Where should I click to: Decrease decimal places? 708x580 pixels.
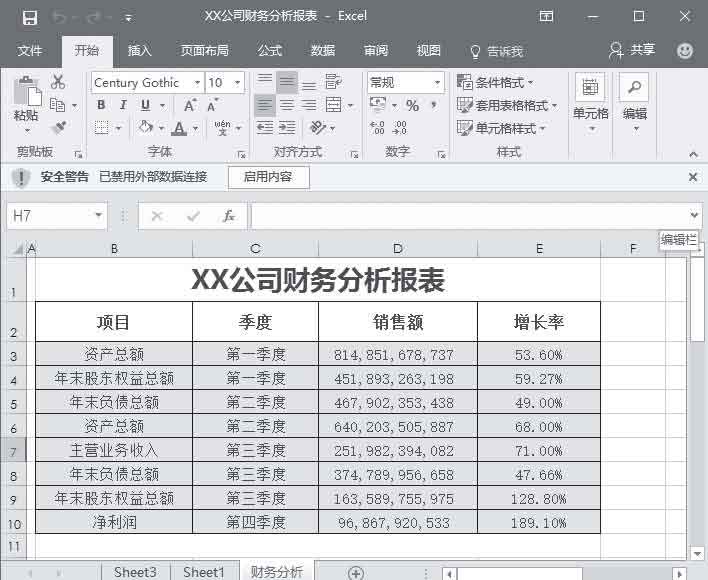[x=400, y=128]
